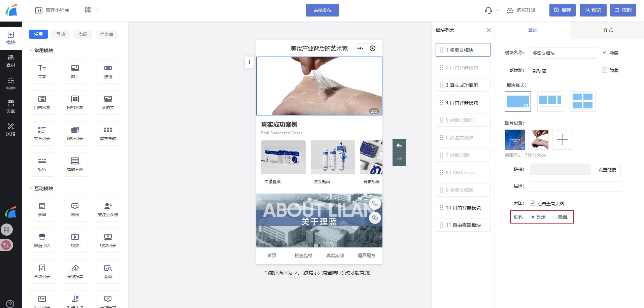Screen dimensions: 644x308
Task: Collapse the 常用模块 section
Action: coord(31,50)
